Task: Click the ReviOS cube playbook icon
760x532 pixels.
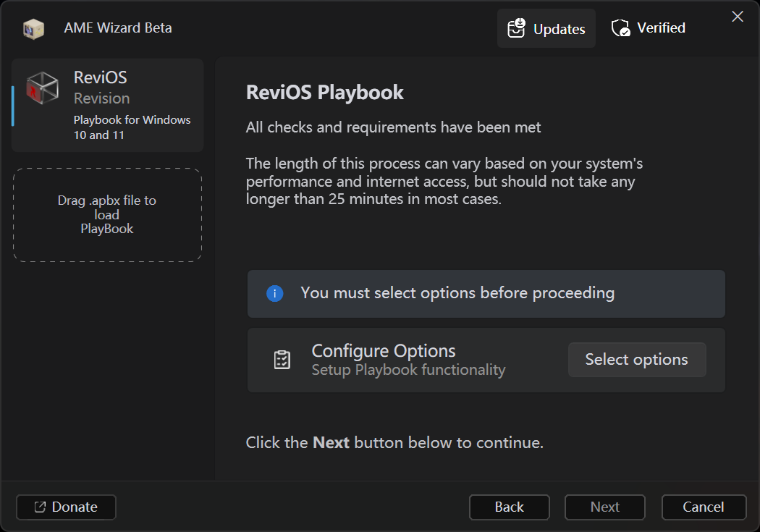Action: 43,88
